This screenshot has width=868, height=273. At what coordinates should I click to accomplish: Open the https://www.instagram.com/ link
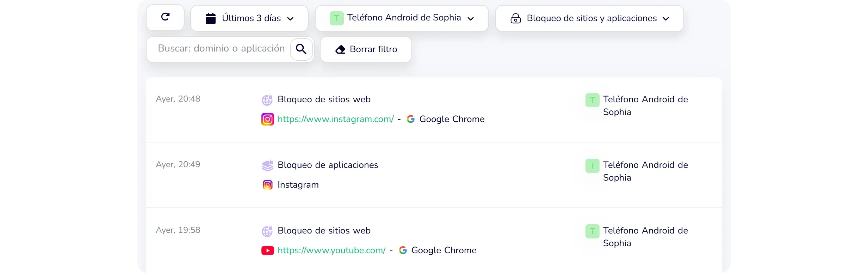click(336, 119)
